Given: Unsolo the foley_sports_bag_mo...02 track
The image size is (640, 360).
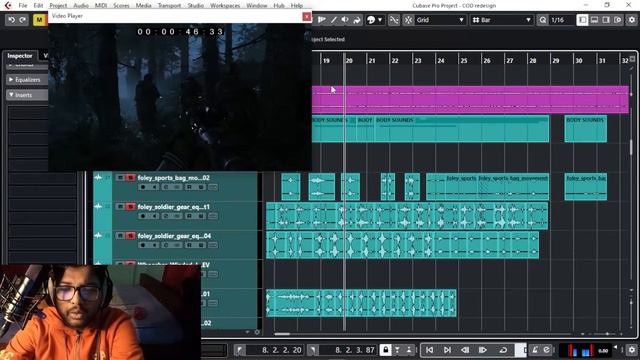Looking at the screenshot, I should 130,178.
